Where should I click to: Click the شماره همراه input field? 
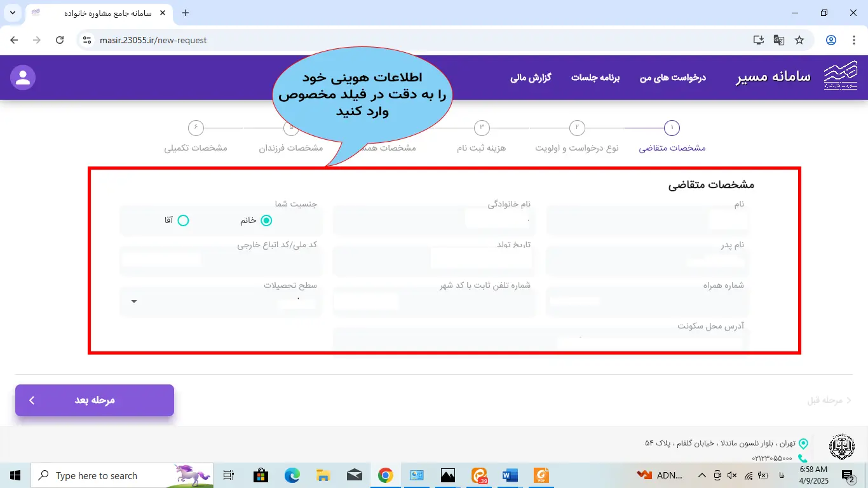coord(648,302)
